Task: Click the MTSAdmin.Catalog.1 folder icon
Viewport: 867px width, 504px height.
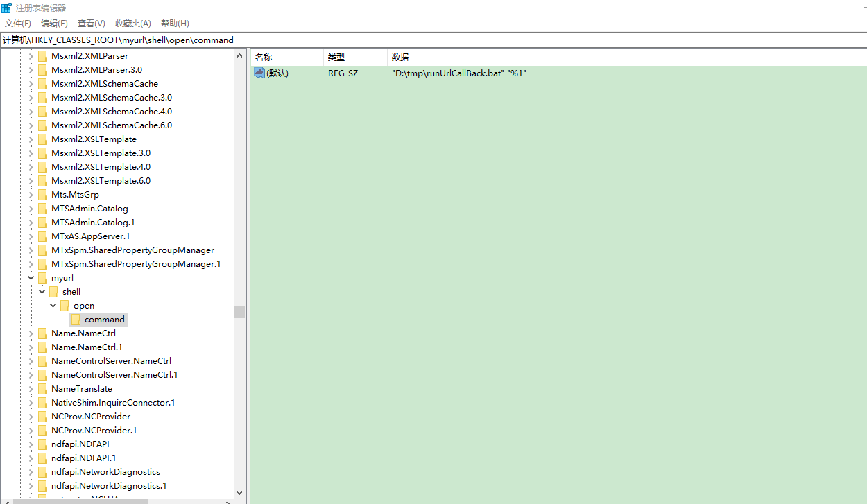Action: click(x=43, y=222)
